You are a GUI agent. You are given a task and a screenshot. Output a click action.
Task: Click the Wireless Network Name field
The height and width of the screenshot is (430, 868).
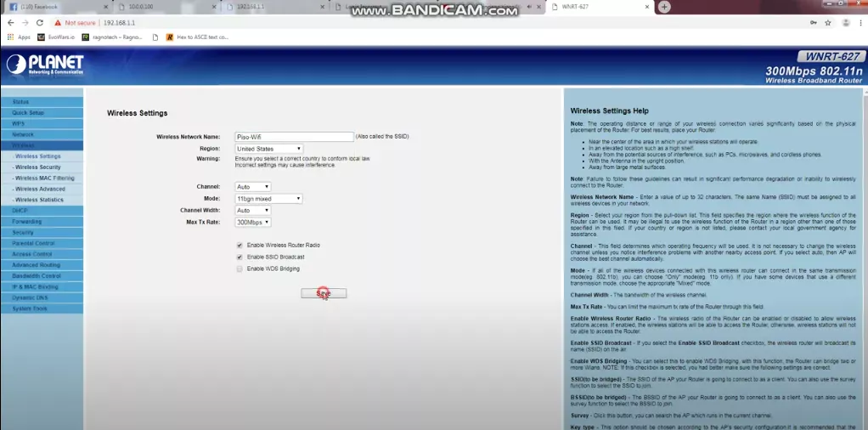pos(294,137)
